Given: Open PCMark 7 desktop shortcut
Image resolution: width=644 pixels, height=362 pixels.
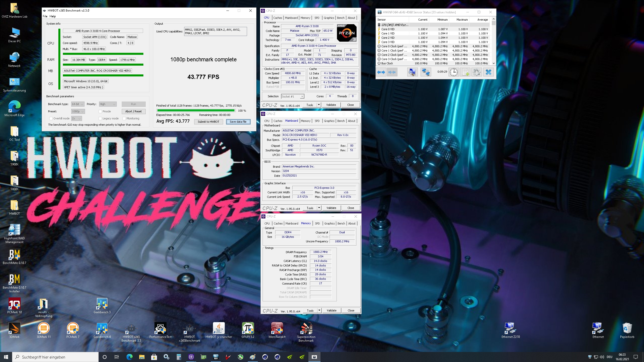Looking at the screenshot, I should click(73, 330).
